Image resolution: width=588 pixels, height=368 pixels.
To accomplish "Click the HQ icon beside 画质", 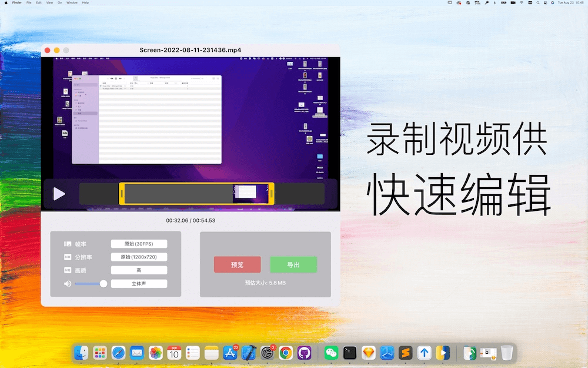I will click(x=69, y=270).
